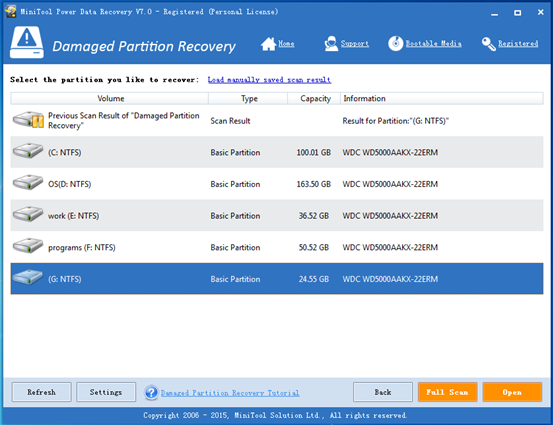The height and width of the screenshot is (425, 553).
Task: Select the programs (F: NTFS) partition row
Action: coord(277,247)
